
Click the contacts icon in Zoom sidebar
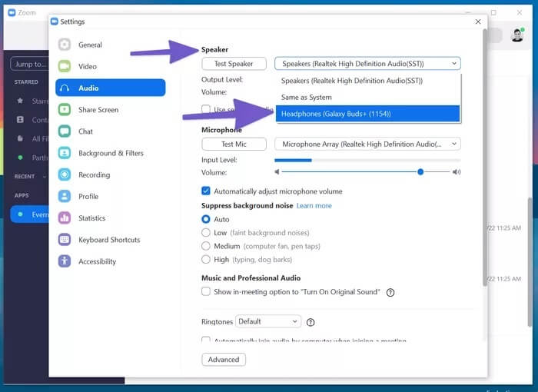[x=20, y=119]
